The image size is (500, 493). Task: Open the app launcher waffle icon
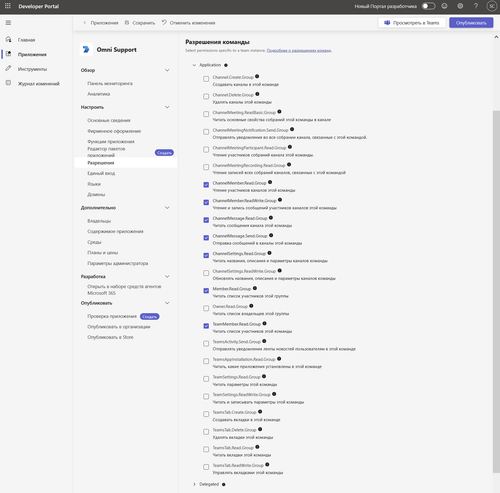click(x=8, y=6)
